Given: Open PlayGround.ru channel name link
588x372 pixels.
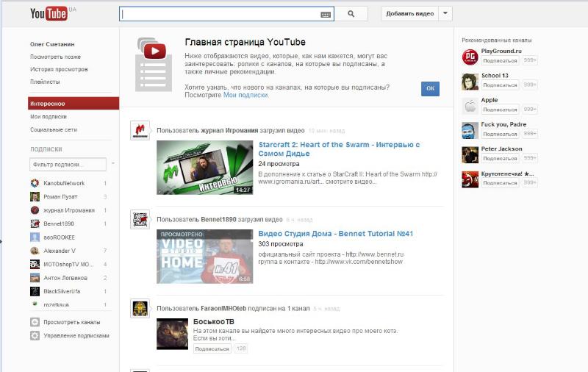Looking at the screenshot, I should click(x=501, y=51).
